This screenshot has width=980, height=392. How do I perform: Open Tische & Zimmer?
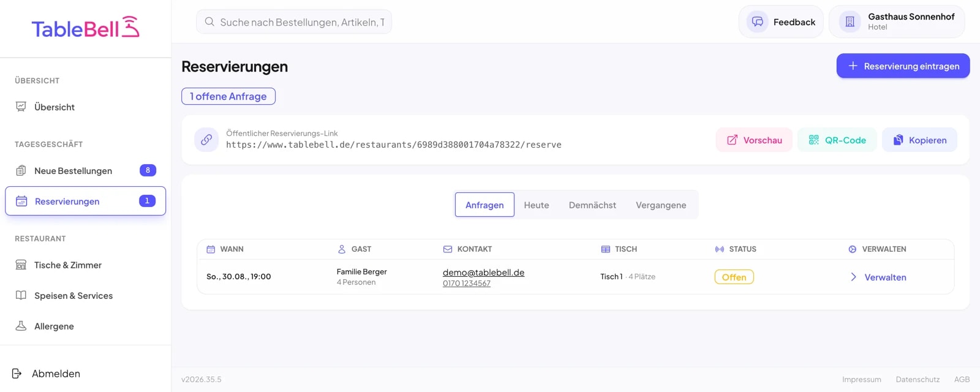point(86,265)
